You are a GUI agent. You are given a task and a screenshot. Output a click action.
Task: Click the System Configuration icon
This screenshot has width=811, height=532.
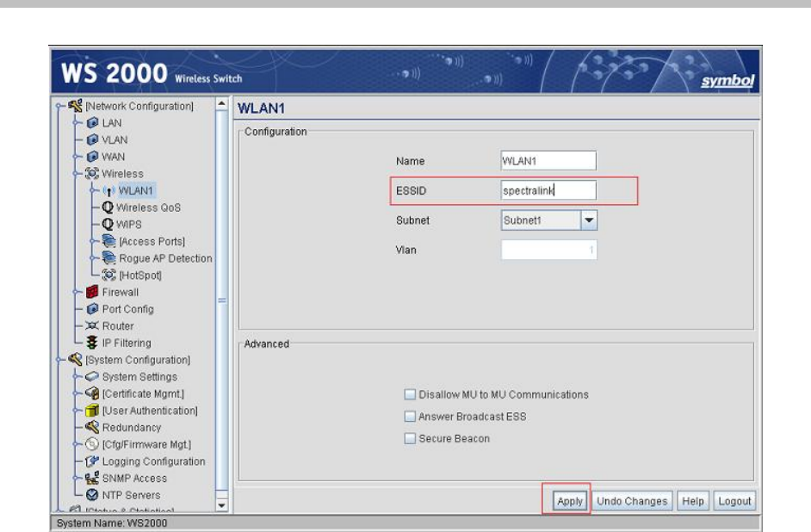click(x=75, y=359)
